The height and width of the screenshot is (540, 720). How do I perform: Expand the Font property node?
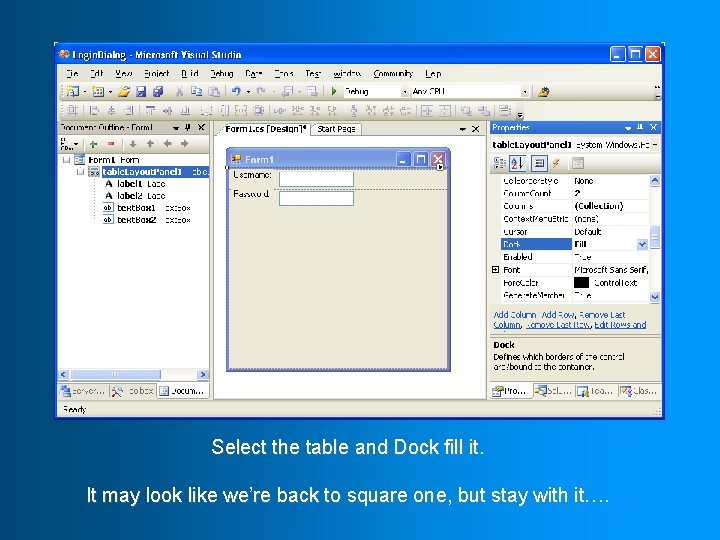495,270
